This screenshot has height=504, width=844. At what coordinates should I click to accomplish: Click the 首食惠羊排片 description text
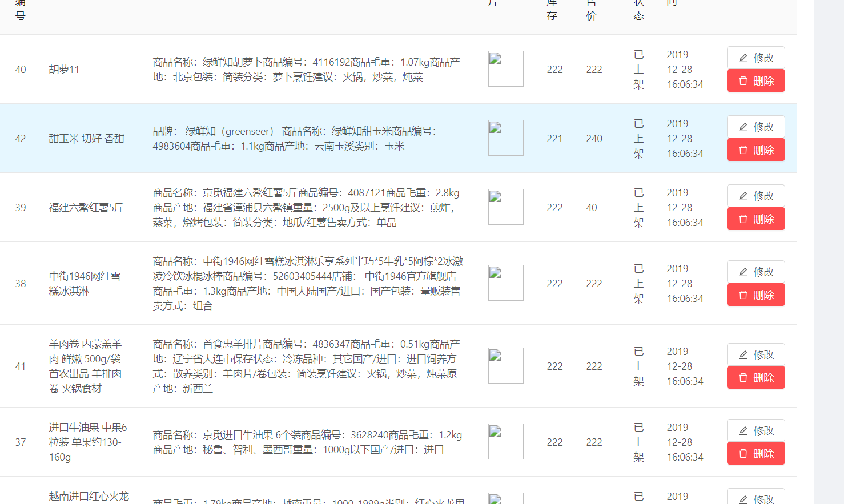(307, 366)
